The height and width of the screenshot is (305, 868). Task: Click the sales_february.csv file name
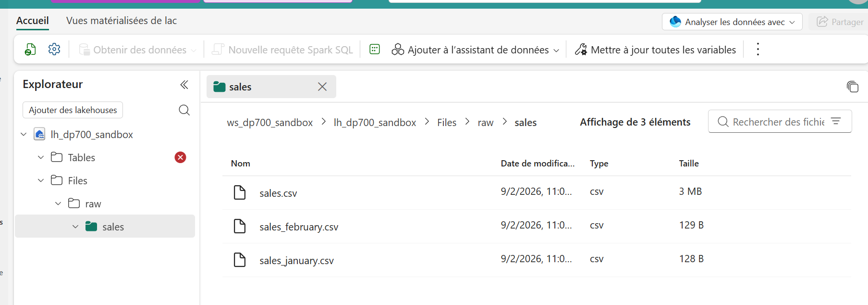click(299, 227)
